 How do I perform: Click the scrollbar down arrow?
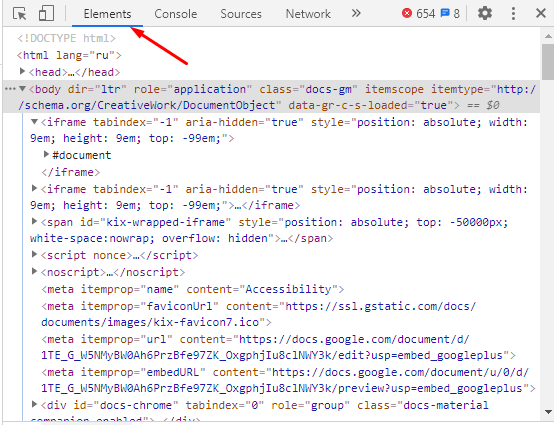click(x=548, y=412)
